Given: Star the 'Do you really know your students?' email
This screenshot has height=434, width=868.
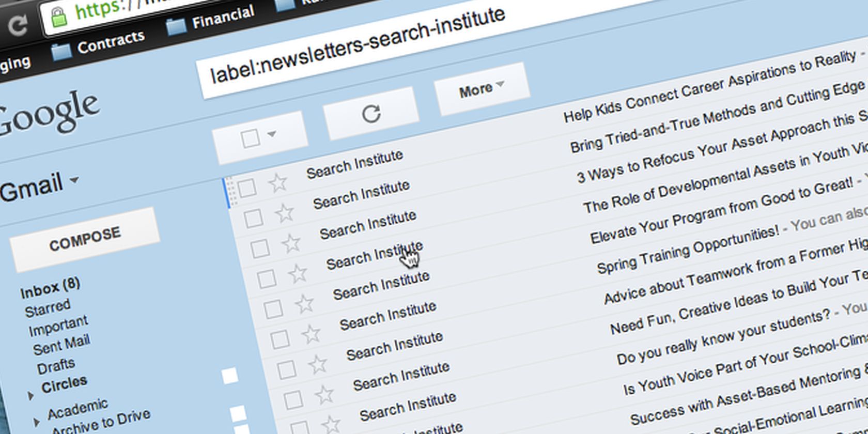Looking at the screenshot, I should coord(332,425).
